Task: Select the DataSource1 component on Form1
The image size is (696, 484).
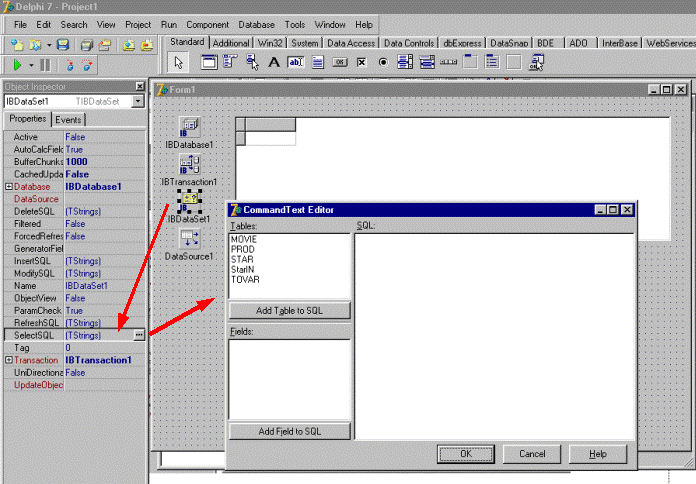Action: pyautogui.click(x=190, y=239)
